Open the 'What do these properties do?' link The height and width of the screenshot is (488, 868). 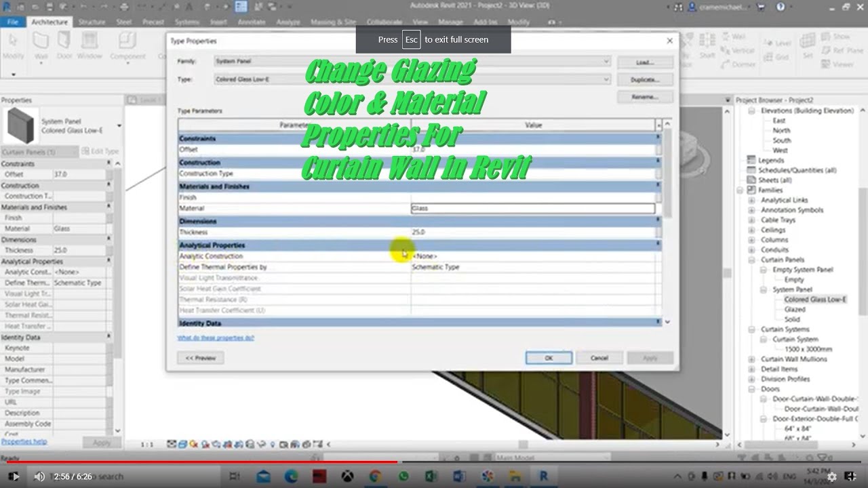point(216,338)
